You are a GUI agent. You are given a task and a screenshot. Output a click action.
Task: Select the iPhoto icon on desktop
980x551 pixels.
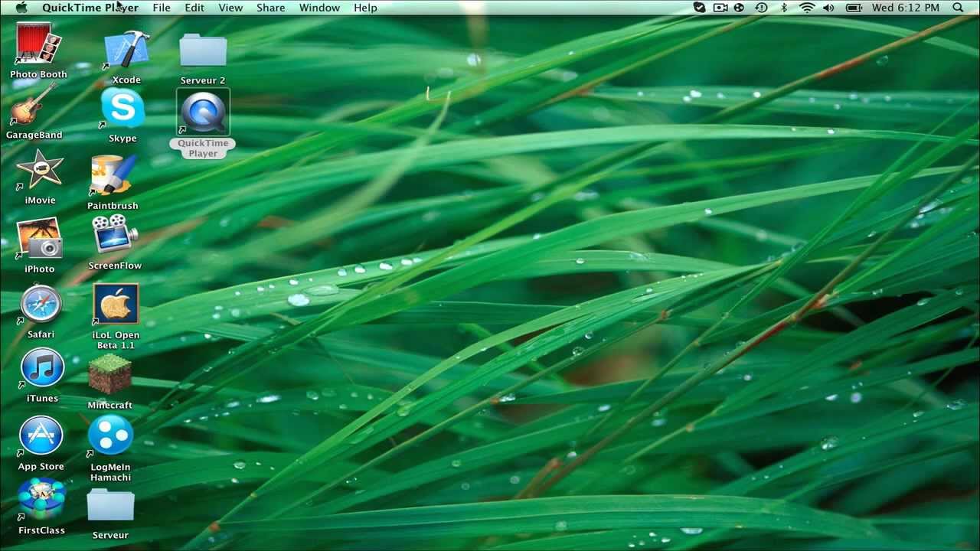[39, 238]
